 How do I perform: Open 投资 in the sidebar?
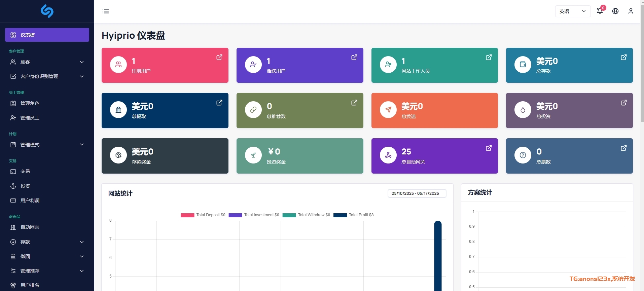(47, 186)
